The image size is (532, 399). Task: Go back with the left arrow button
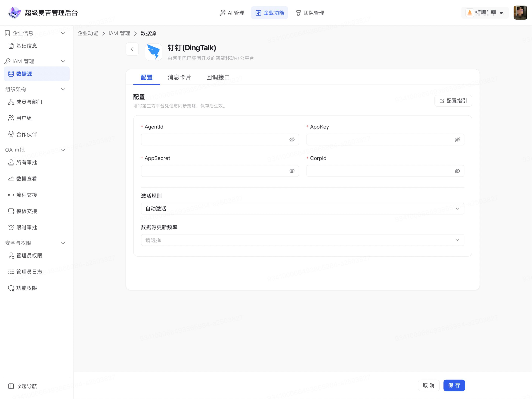[x=132, y=49]
